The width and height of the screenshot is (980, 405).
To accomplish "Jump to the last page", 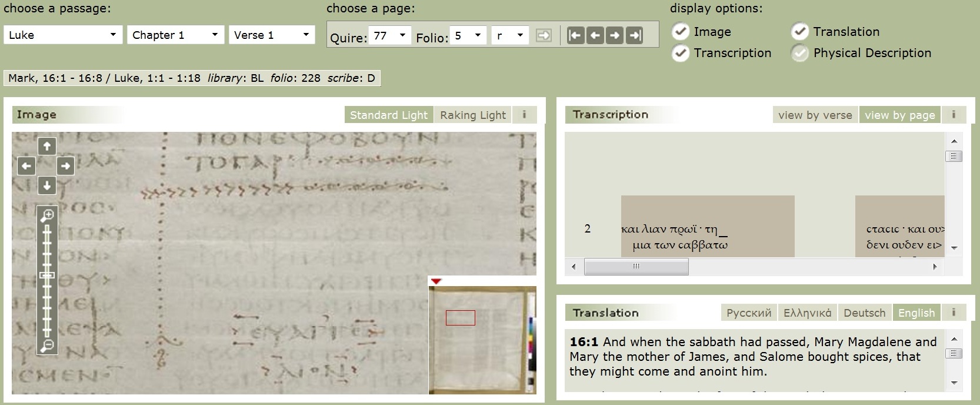I will (635, 35).
